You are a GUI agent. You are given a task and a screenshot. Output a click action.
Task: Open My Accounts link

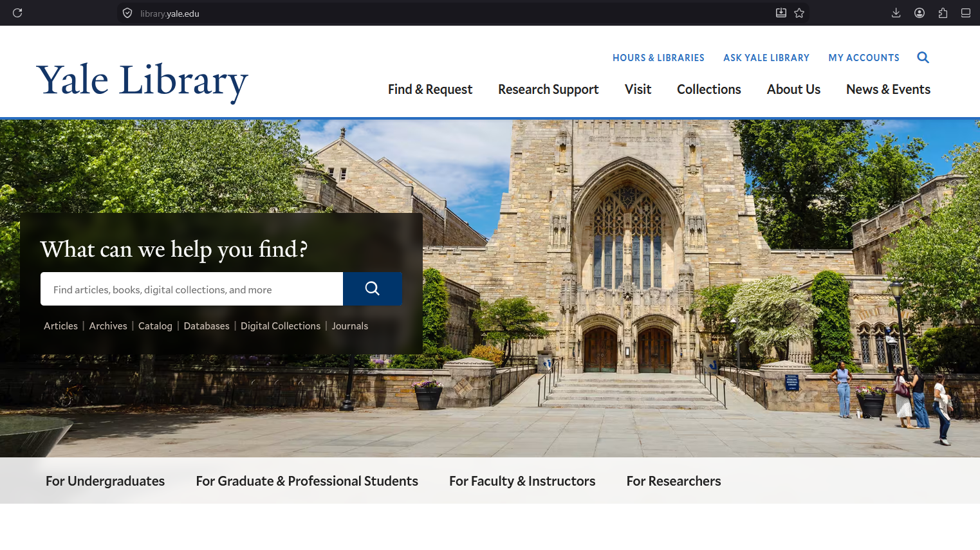864,58
